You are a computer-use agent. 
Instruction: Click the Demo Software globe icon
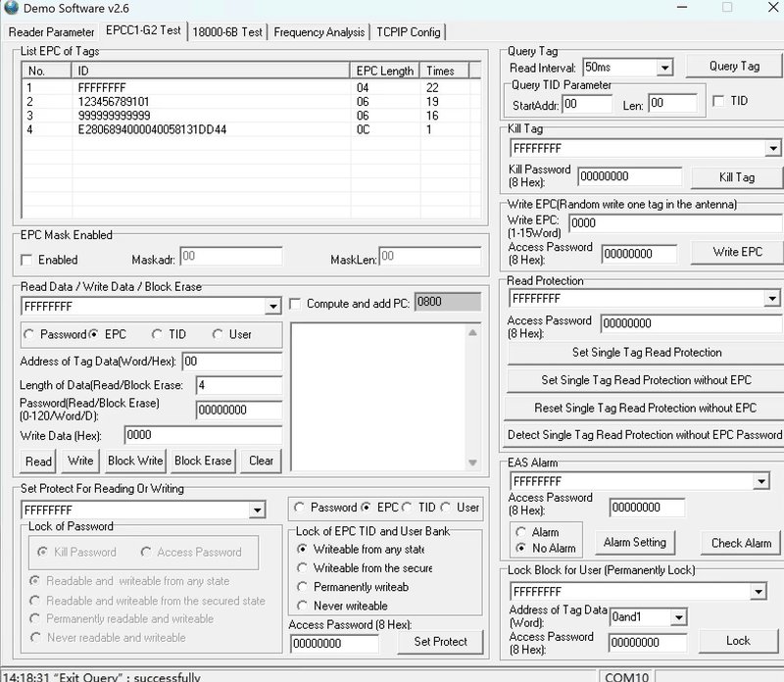(11, 8)
